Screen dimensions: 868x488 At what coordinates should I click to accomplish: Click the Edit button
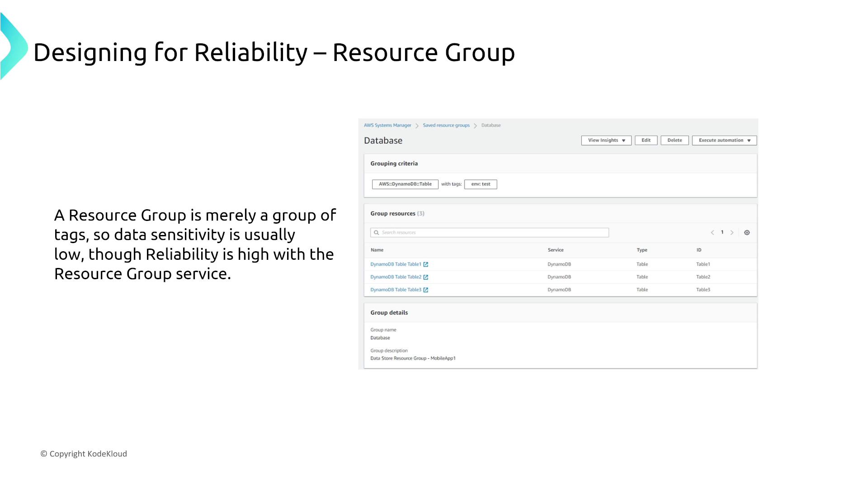[646, 141]
